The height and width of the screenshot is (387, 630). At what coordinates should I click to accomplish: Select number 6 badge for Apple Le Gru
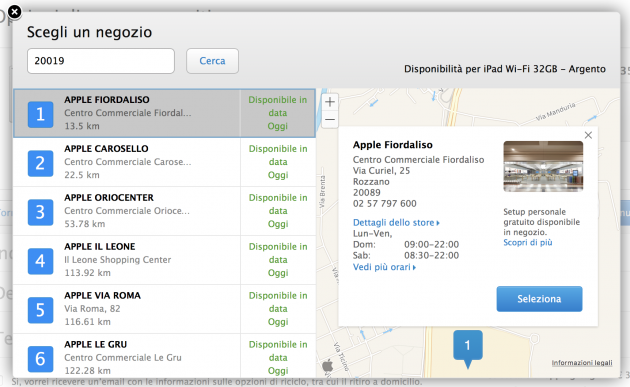point(40,359)
